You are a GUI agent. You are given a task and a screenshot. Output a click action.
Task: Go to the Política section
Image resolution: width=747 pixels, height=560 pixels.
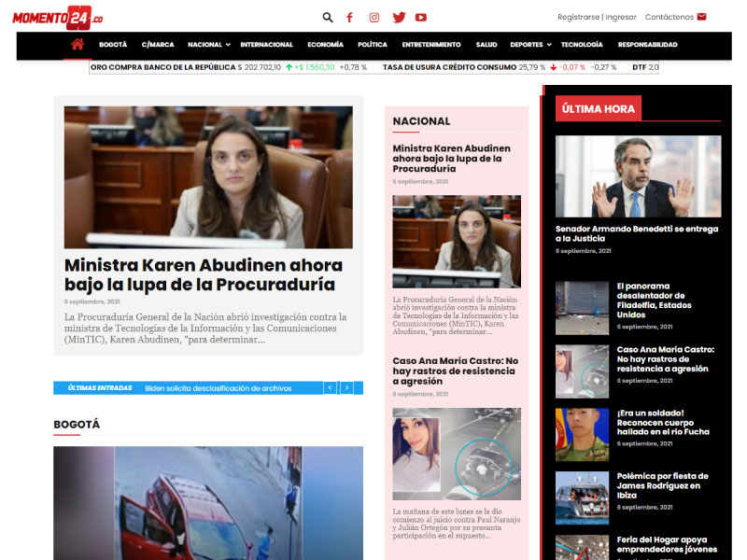(373, 44)
